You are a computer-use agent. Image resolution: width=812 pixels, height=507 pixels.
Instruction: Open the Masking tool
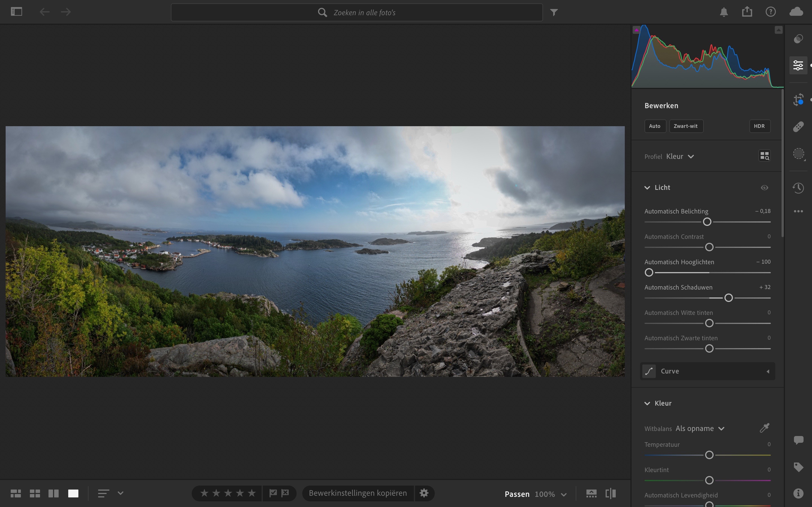click(x=798, y=154)
